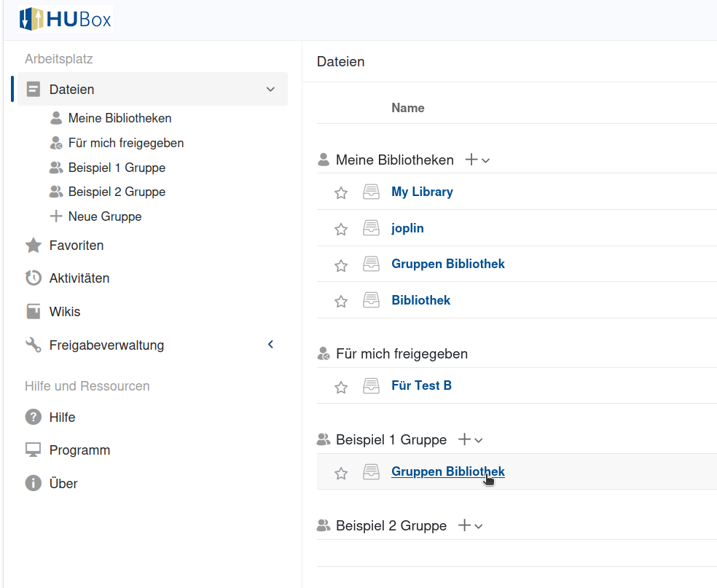This screenshot has width=717, height=588.
Task: Open Hilfe help page
Action: click(x=62, y=418)
